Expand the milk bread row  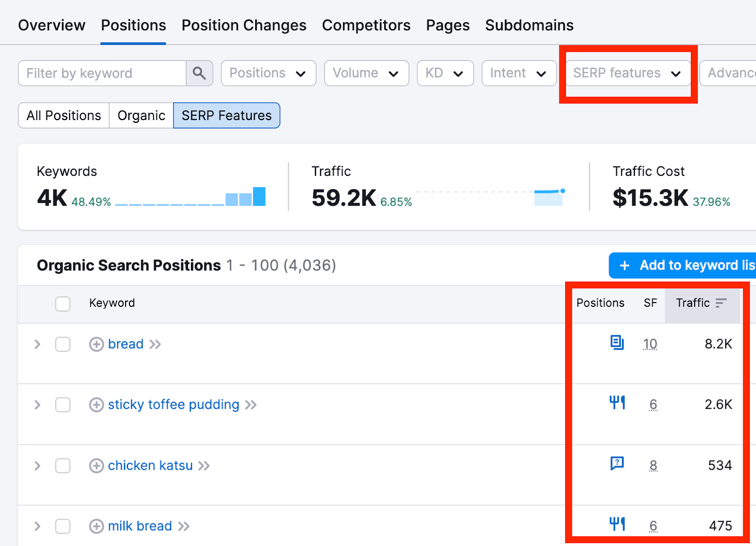coord(37,526)
